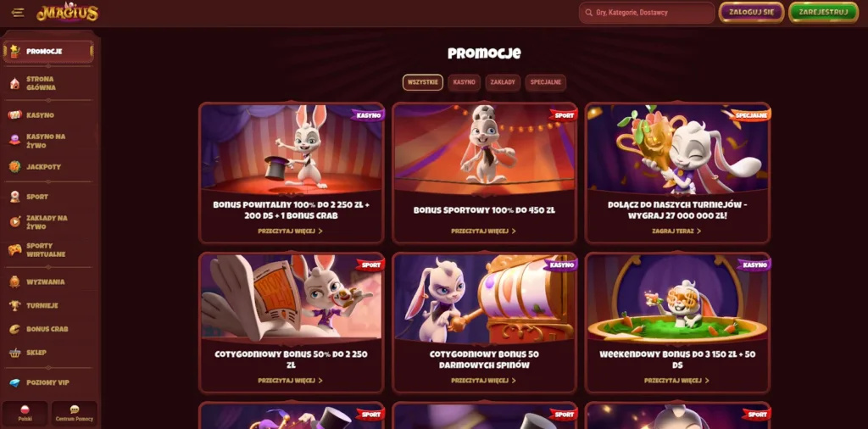
Task: Filter promotions by Zakłady tab
Action: coord(503,82)
